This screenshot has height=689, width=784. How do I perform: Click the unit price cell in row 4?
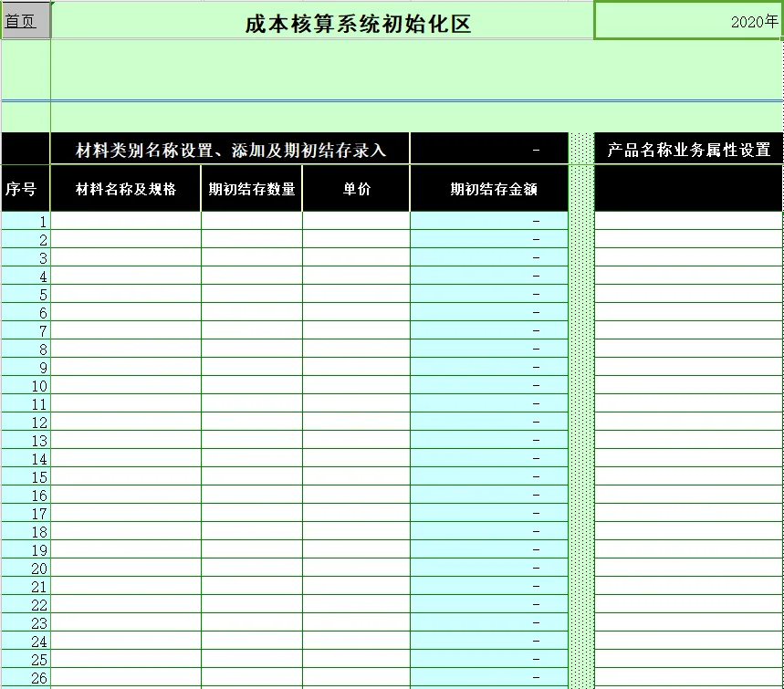coord(356,276)
